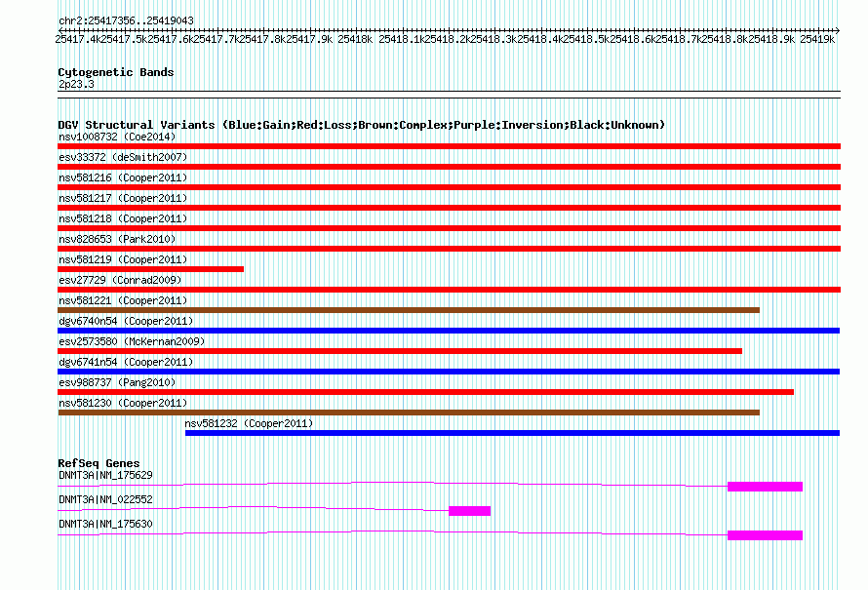Click the left arrowhead of the ruler
Viewport: 868px width, 590px height.
coord(60,30)
